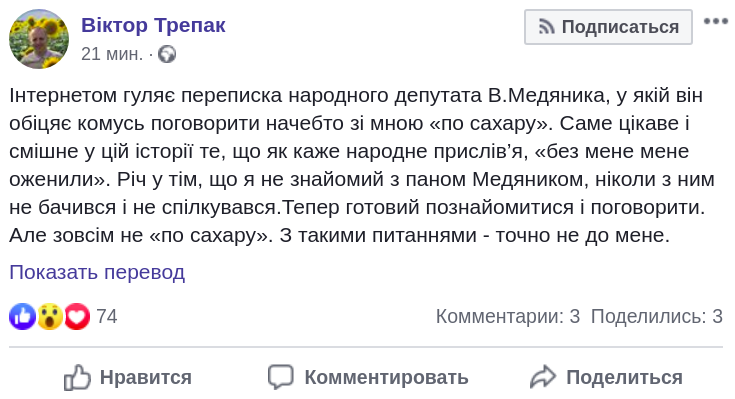
Task: Open Поделились: 3 shares count
Action: [x=657, y=316]
